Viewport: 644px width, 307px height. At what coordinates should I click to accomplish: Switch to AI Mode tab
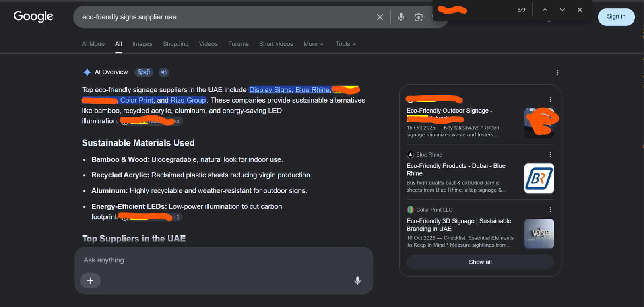pyautogui.click(x=93, y=44)
